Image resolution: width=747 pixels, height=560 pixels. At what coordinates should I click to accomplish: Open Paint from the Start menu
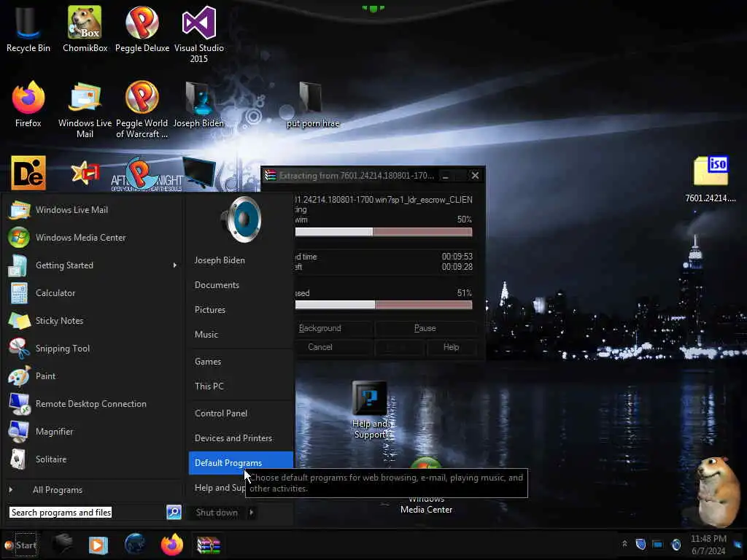point(93,376)
